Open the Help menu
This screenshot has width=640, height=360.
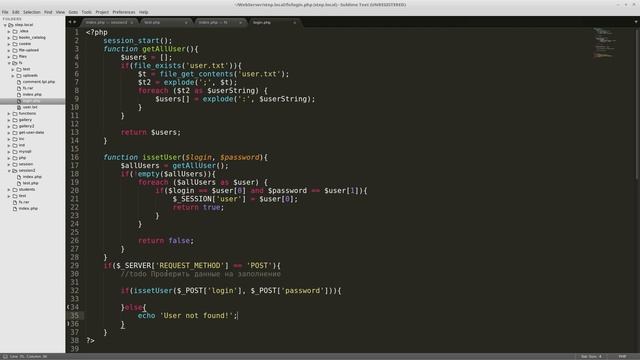(x=143, y=12)
